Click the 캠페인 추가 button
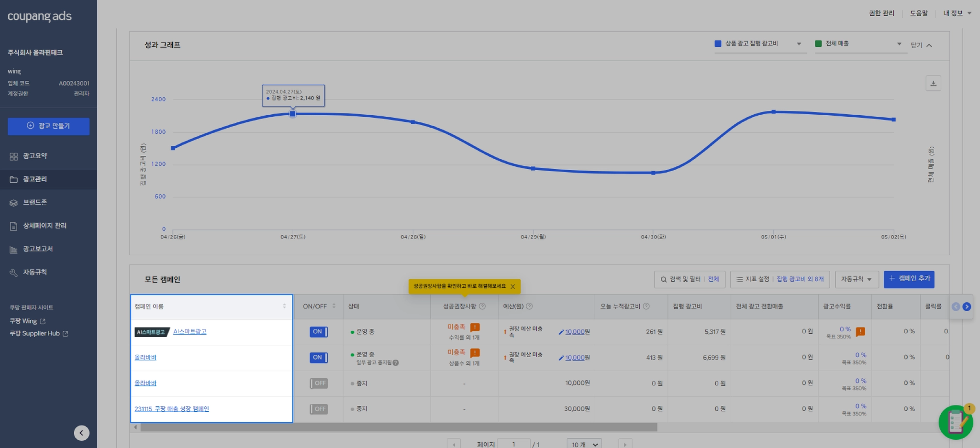 coord(909,279)
